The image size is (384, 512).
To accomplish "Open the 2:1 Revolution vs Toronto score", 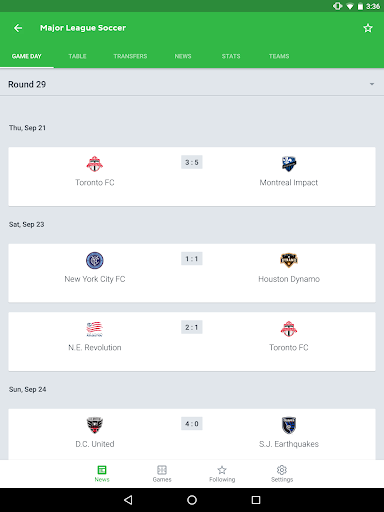I will pyautogui.click(x=192, y=327).
